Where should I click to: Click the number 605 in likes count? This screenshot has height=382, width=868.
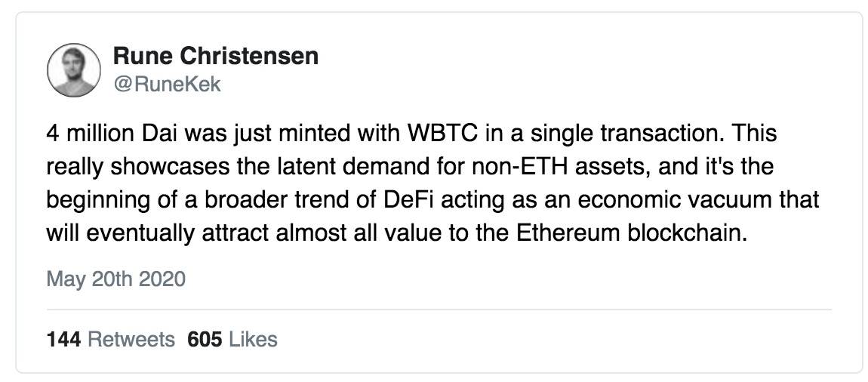(x=205, y=340)
